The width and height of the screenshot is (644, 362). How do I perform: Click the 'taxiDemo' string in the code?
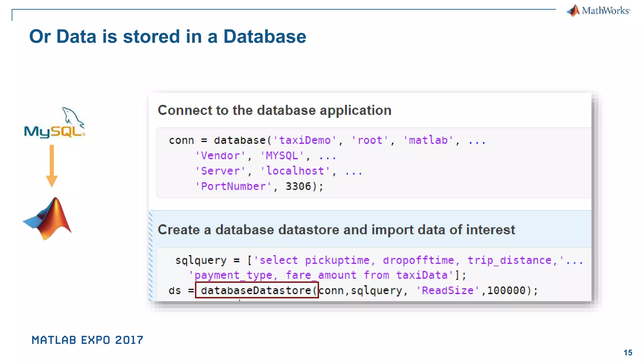305,140
